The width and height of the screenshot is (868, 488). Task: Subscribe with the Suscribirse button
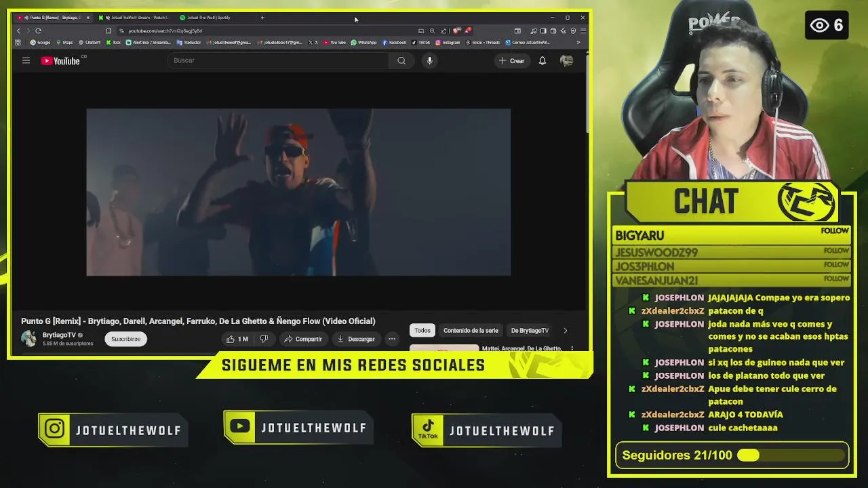tap(125, 339)
